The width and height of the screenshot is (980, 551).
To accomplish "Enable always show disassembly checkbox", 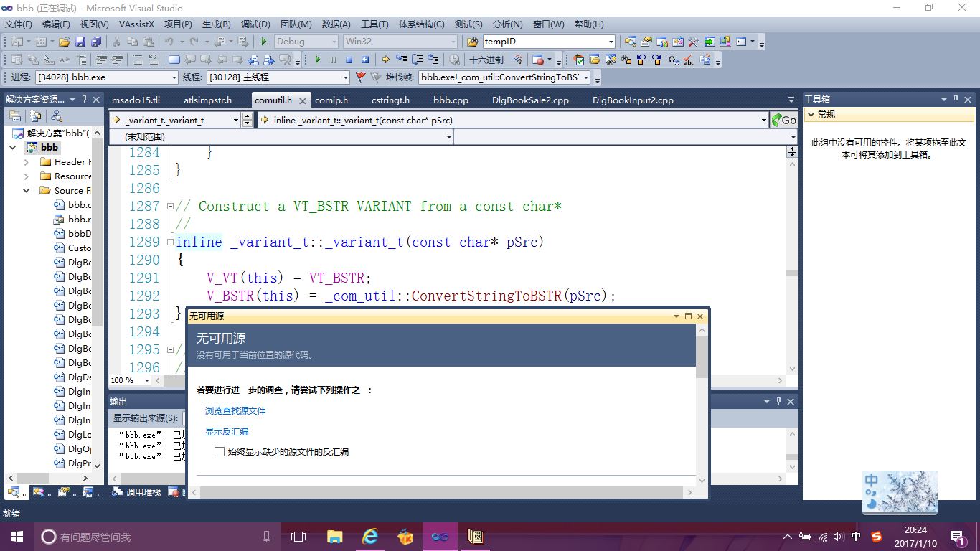I will coord(220,452).
